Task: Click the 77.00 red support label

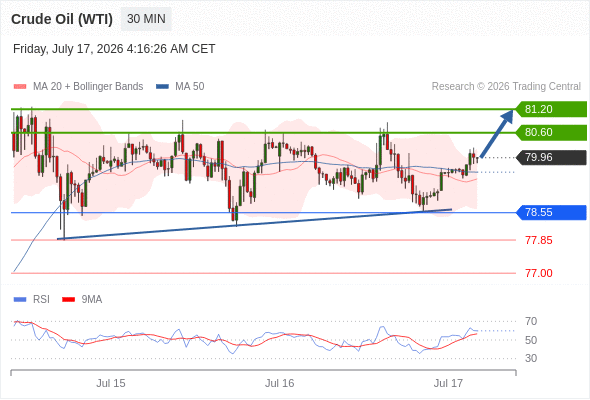Action: pyautogui.click(x=539, y=273)
